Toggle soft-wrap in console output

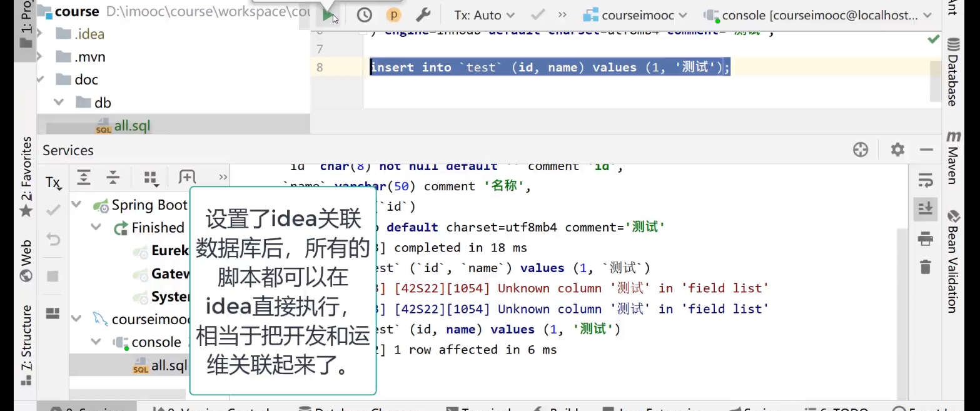(925, 181)
